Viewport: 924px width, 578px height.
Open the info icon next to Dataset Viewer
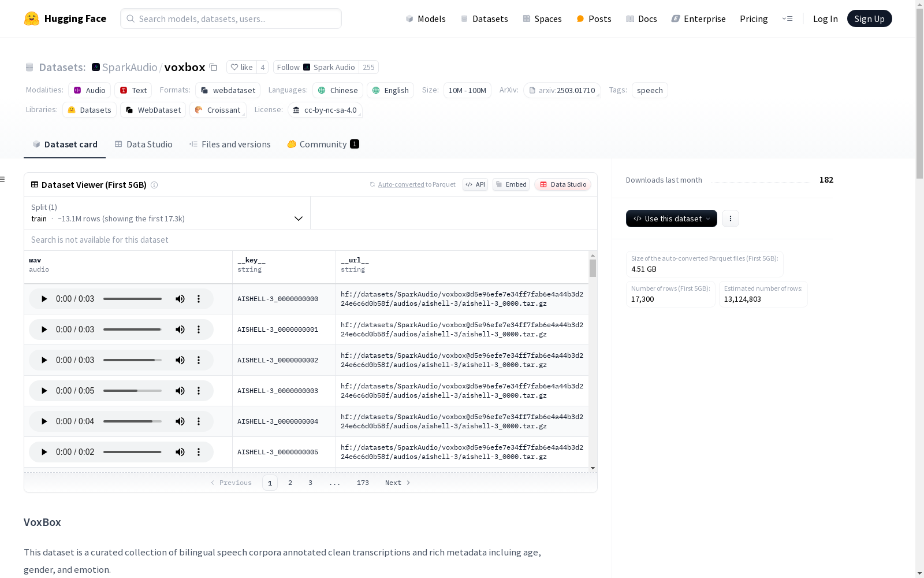point(154,185)
